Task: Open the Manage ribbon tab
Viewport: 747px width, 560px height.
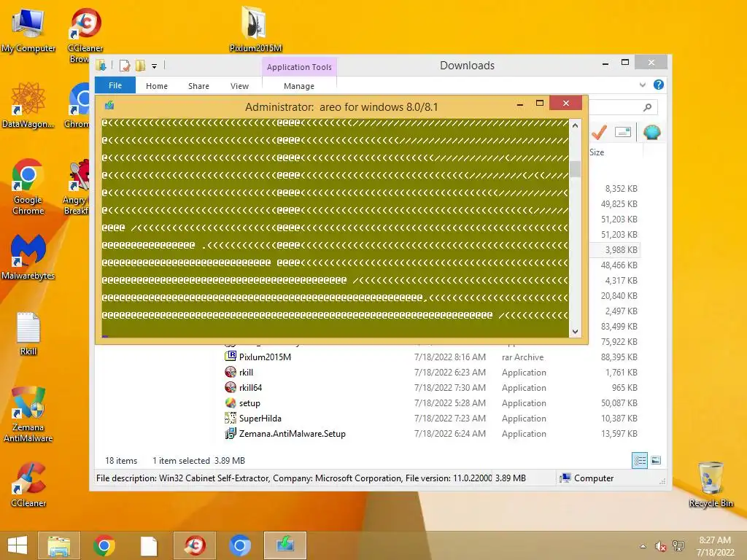Action: tap(299, 86)
